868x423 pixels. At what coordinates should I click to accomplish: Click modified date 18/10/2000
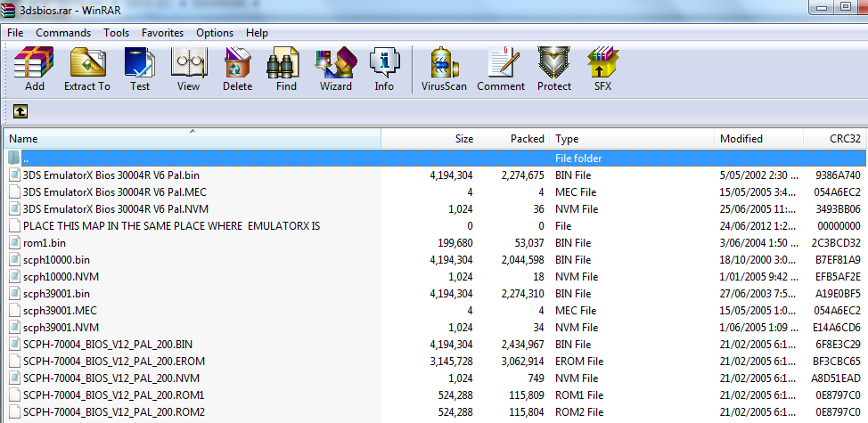click(759, 260)
